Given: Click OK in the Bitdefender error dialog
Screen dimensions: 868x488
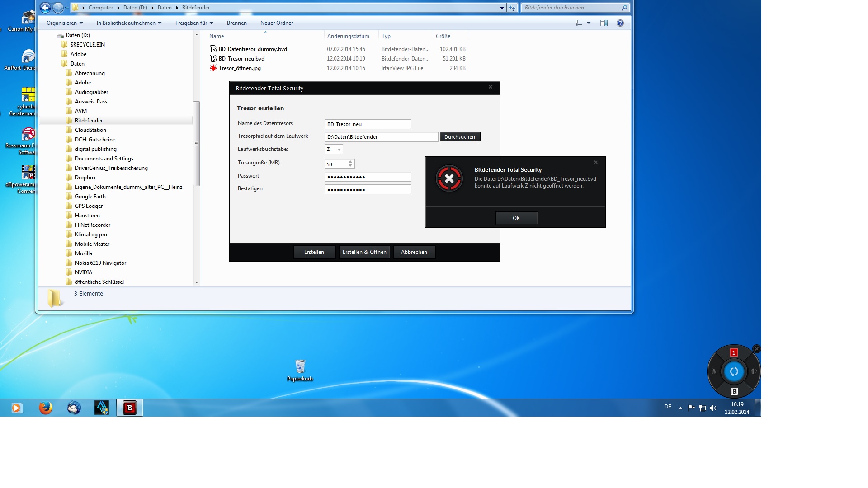Looking at the screenshot, I should (516, 218).
